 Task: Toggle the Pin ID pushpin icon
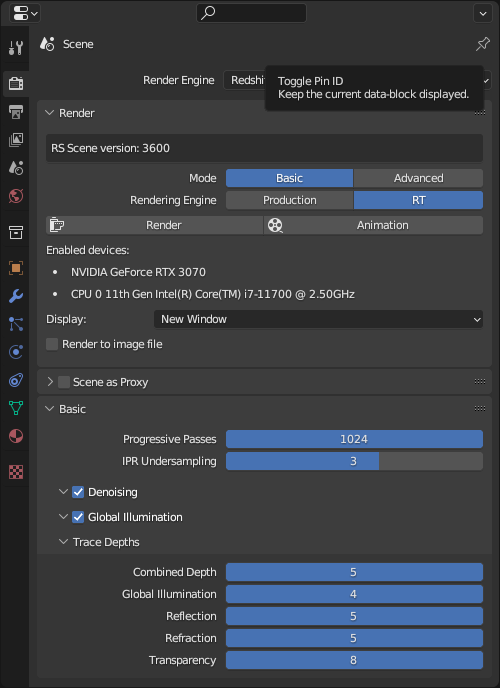point(483,44)
